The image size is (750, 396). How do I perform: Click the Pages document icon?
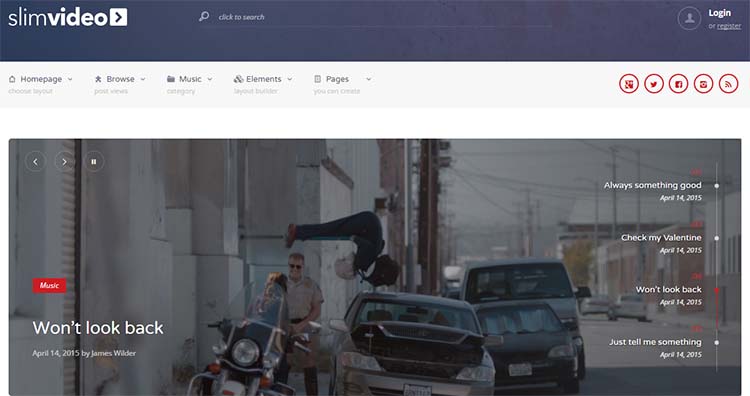click(318, 79)
